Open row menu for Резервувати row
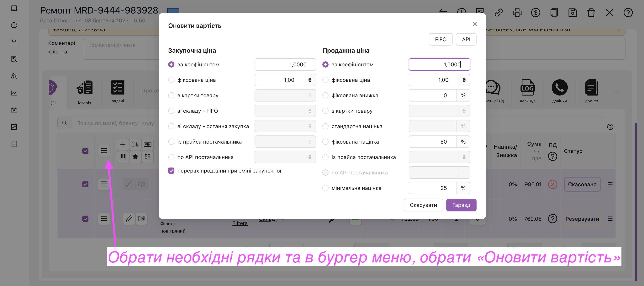644x286 pixels. pos(610,219)
